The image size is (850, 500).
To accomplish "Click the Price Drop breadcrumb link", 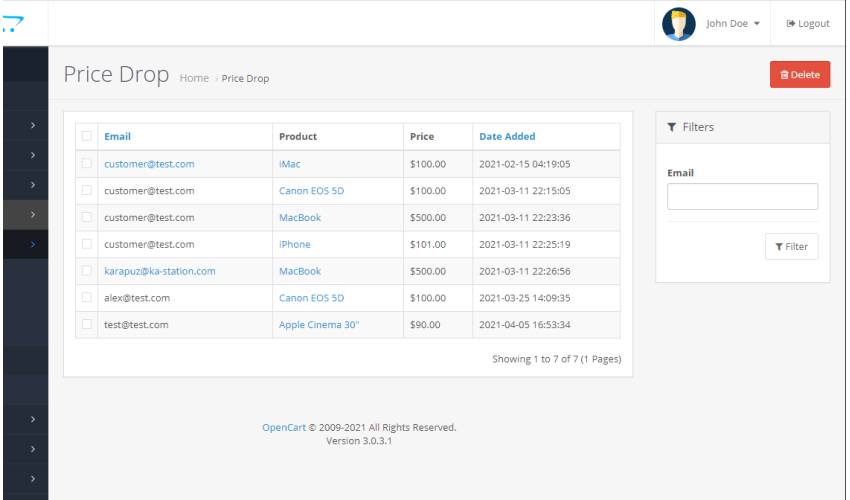I will pos(245,78).
